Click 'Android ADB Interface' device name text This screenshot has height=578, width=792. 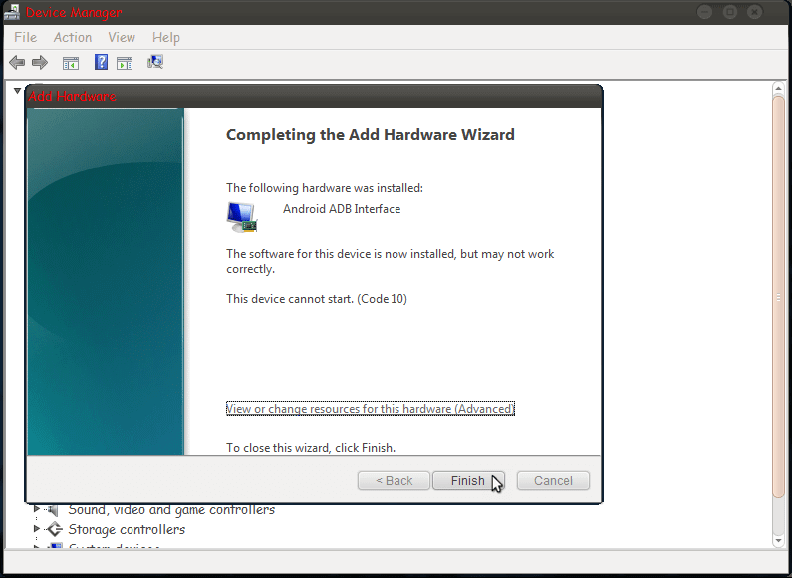[341, 209]
